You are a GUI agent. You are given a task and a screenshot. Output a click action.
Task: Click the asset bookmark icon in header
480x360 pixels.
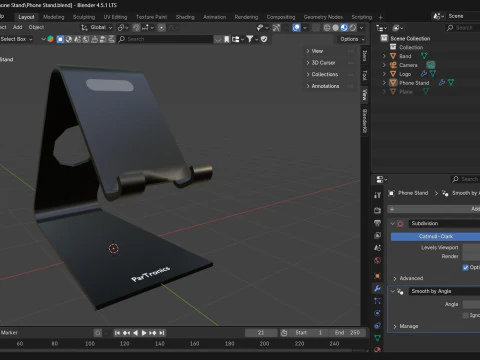pos(227,39)
